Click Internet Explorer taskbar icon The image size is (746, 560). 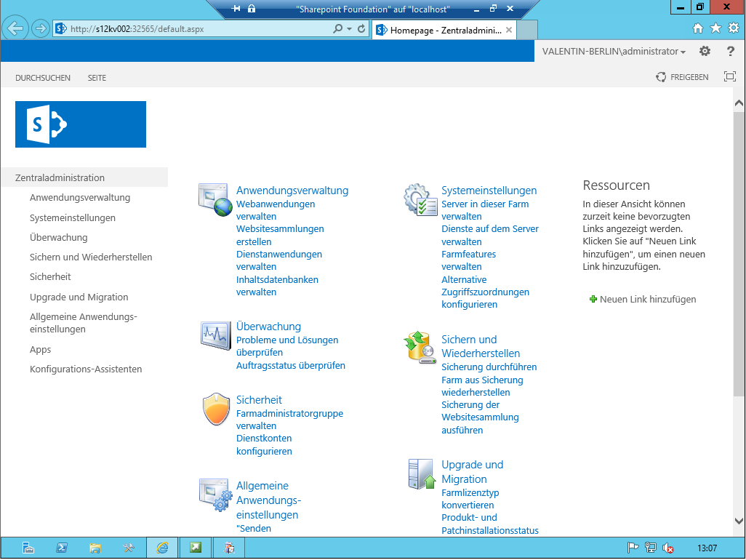pyautogui.click(x=161, y=548)
